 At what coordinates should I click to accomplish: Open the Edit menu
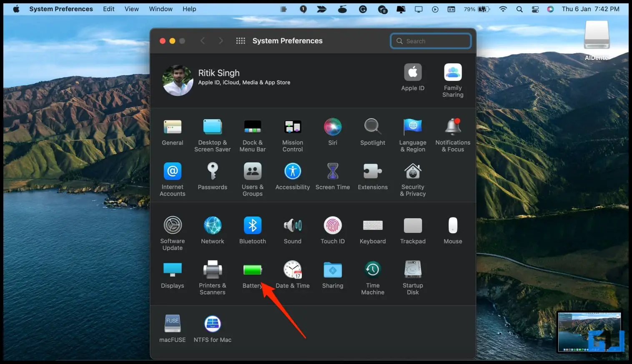109,9
